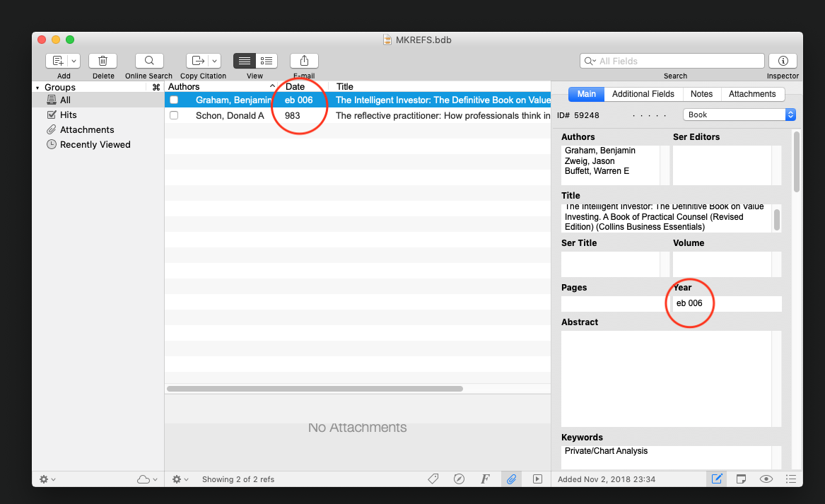Click the note sticky icon in inspector footer
Image resolution: width=825 pixels, height=504 pixels.
pos(742,479)
